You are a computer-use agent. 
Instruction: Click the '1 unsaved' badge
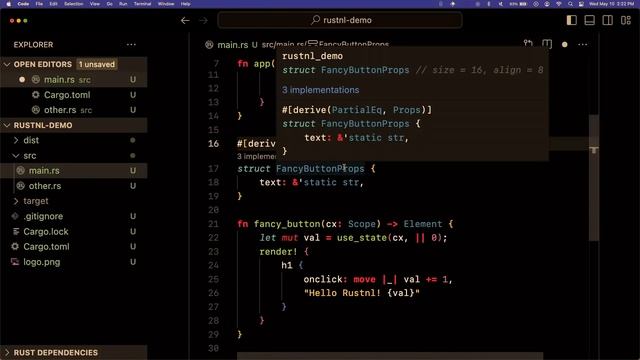click(97, 64)
